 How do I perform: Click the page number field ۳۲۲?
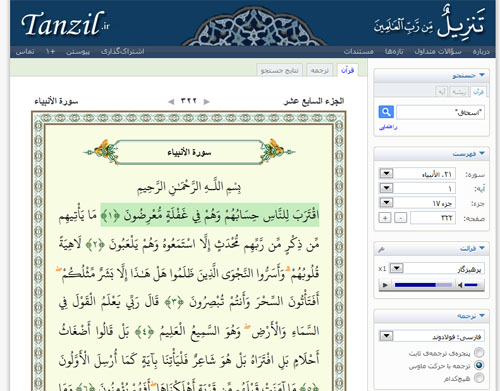[x=433, y=218]
